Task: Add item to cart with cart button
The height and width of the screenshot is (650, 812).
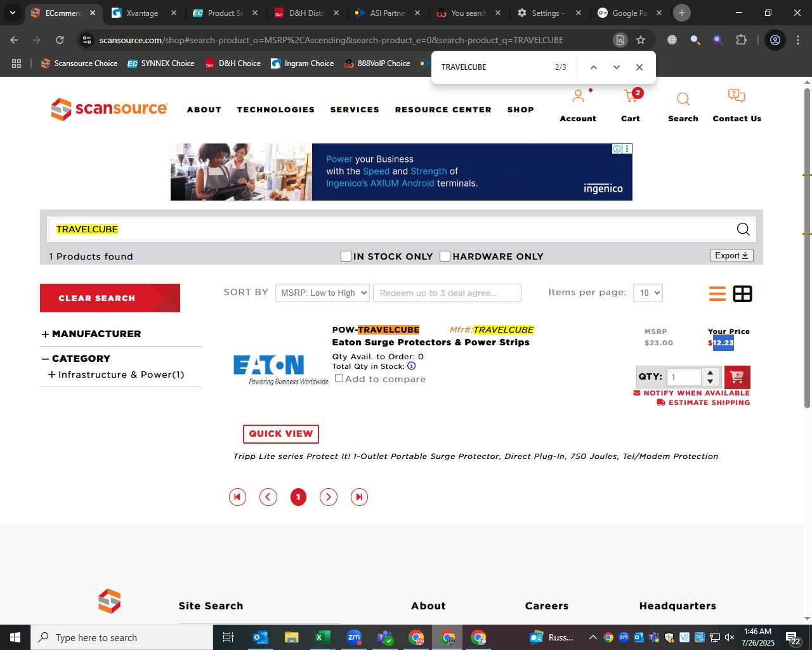Action: pyautogui.click(x=737, y=377)
